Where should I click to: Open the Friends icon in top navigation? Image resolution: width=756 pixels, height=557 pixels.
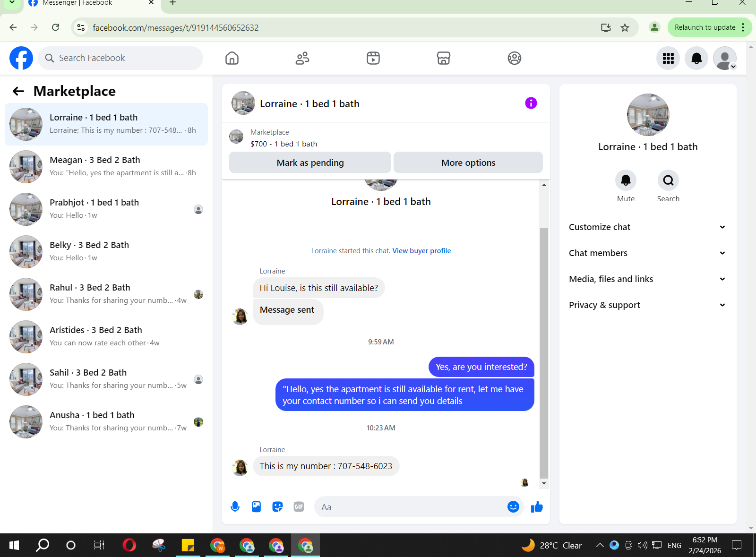[302, 58]
